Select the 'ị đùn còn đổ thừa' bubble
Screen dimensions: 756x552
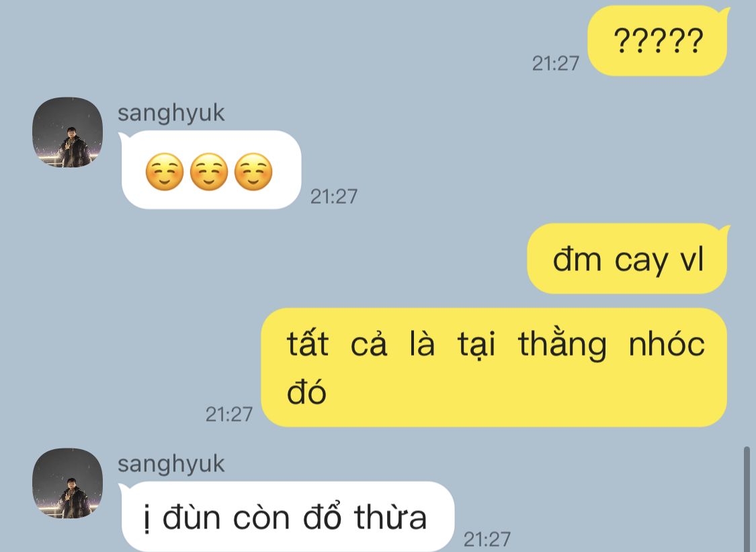pos(288,517)
